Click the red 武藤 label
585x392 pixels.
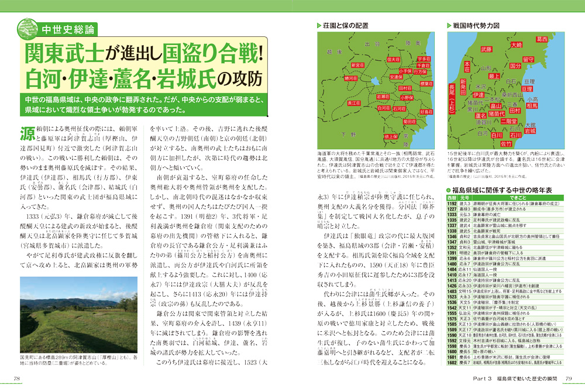[x=487, y=49]
